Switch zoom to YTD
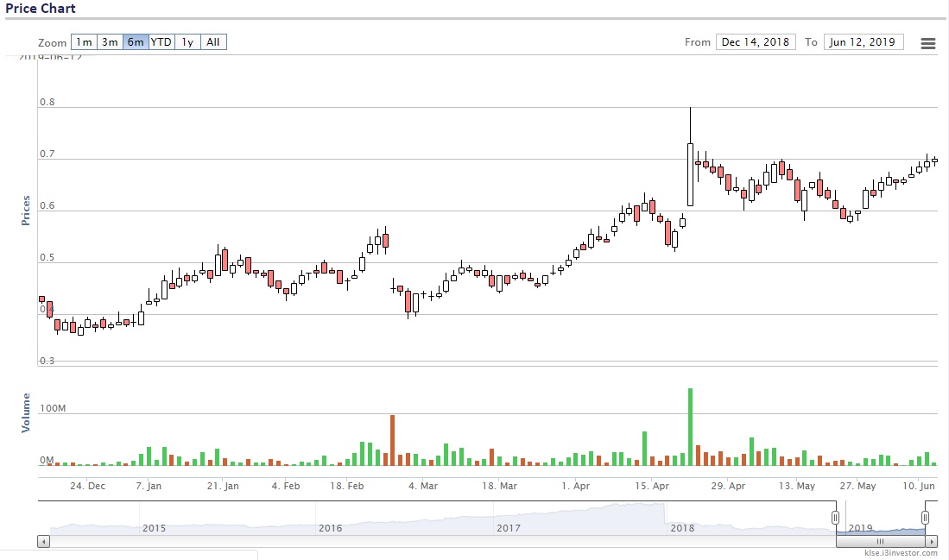949x560 pixels. pyautogui.click(x=161, y=41)
